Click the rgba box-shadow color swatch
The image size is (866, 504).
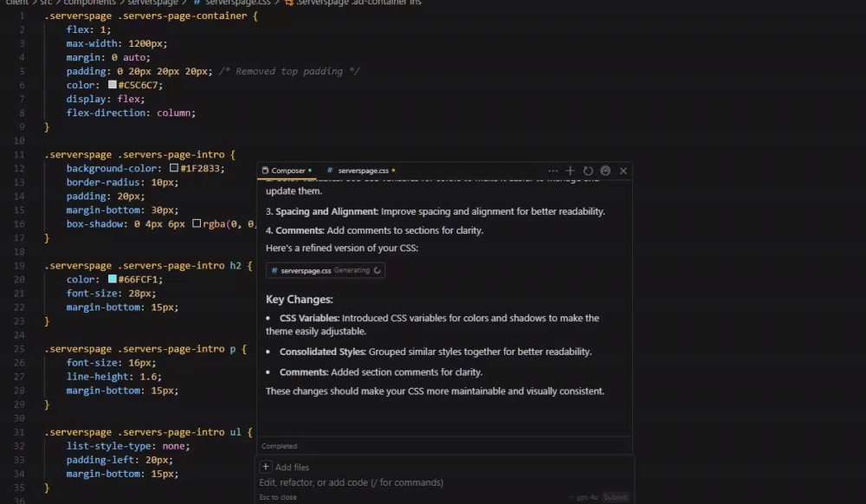click(x=197, y=223)
